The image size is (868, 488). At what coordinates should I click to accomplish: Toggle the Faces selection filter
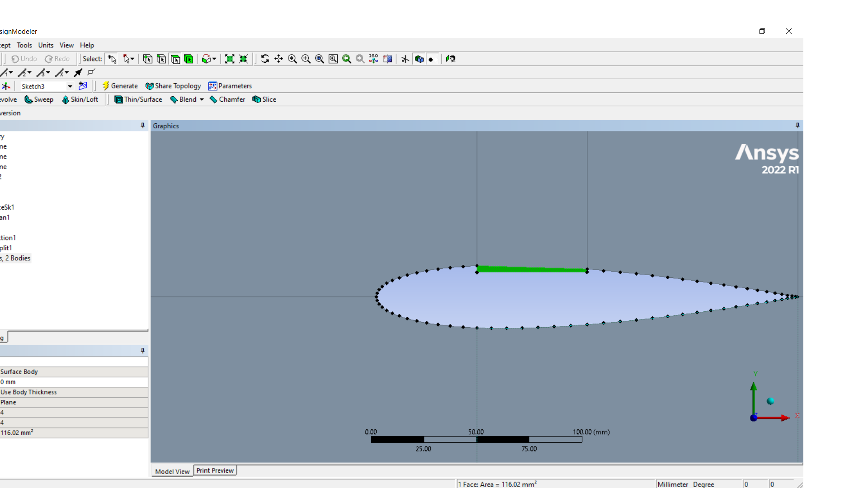pyautogui.click(x=175, y=59)
